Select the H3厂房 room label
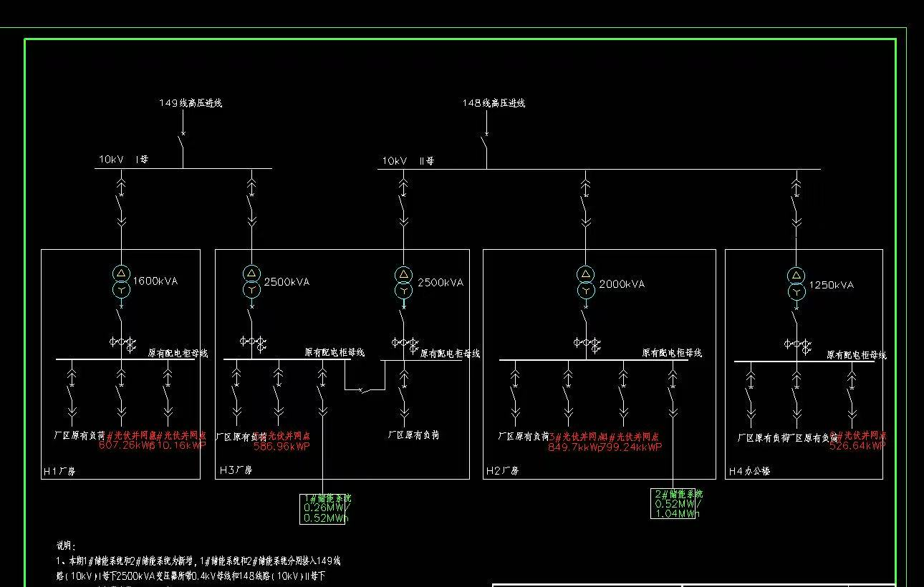The height and width of the screenshot is (587, 924). (x=236, y=470)
